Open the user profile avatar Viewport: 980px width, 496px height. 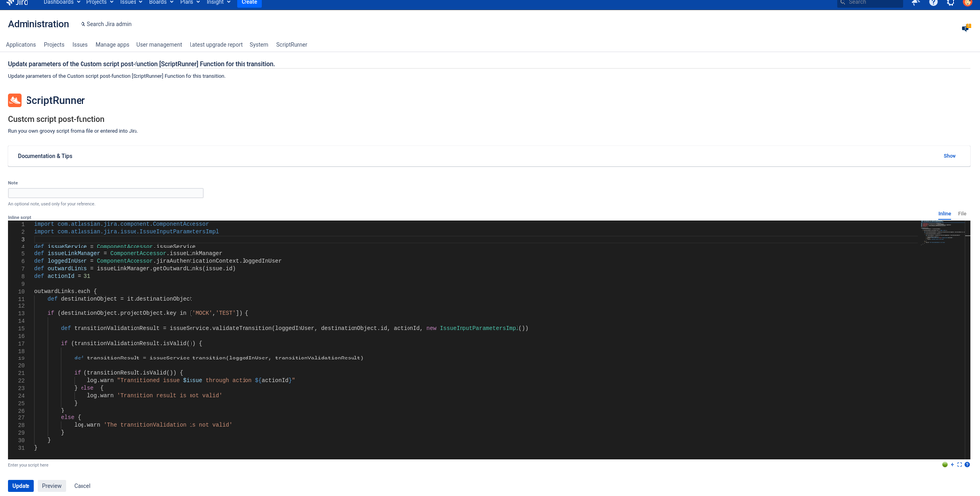coord(967,3)
